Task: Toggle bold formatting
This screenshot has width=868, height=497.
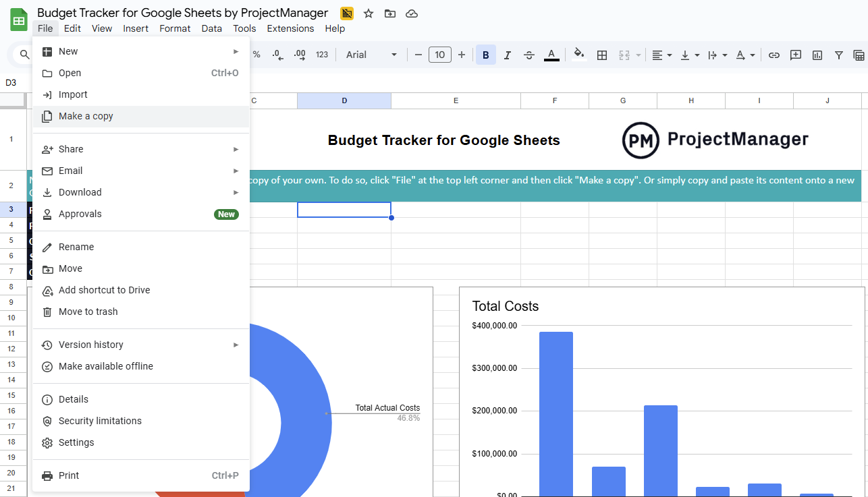Action: pyautogui.click(x=486, y=55)
